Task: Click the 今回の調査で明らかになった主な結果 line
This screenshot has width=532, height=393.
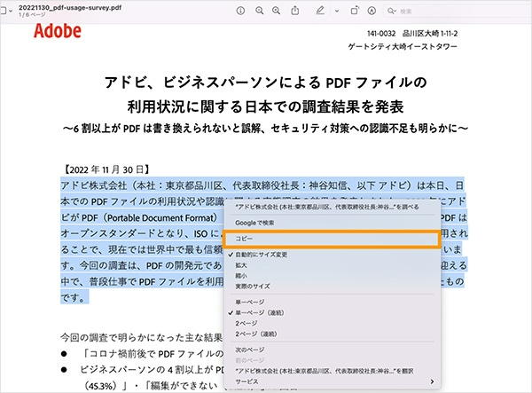Action: [x=142, y=337]
